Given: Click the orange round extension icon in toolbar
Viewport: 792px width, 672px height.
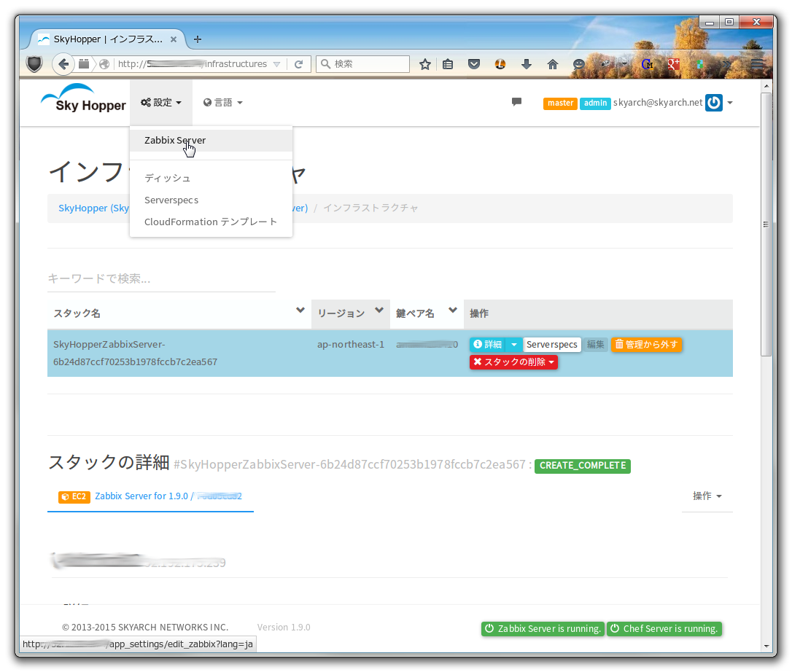Looking at the screenshot, I should pyautogui.click(x=500, y=64).
